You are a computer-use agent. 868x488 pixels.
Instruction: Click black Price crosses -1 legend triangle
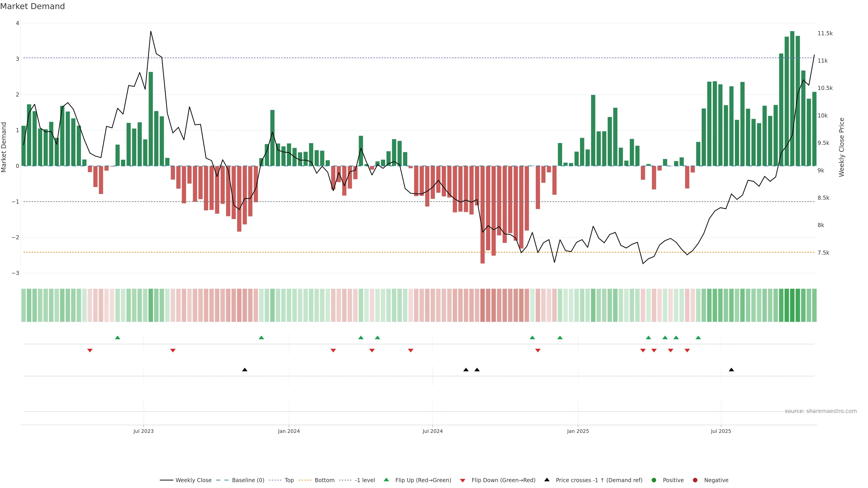[547, 480]
